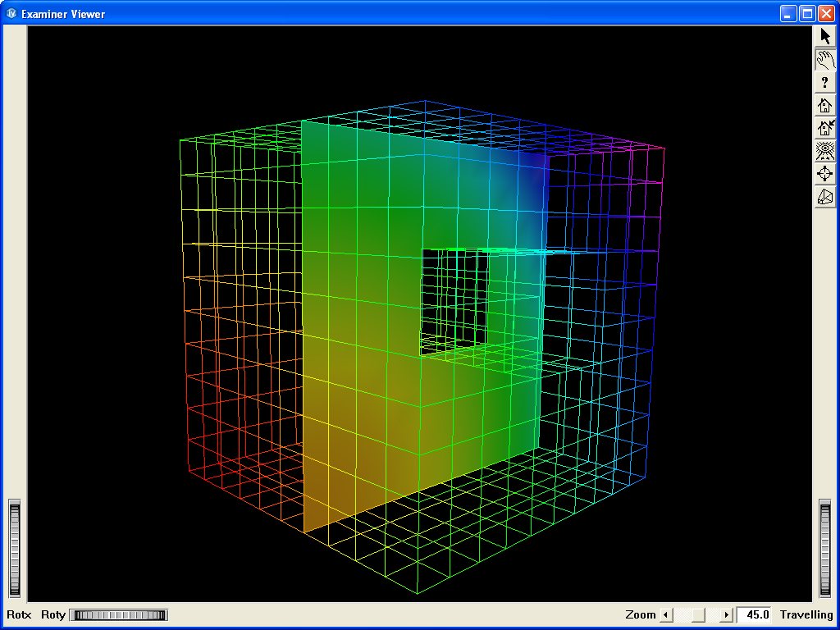
Task: Activate the Seek crosshair tool
Action: click(825, 174)
